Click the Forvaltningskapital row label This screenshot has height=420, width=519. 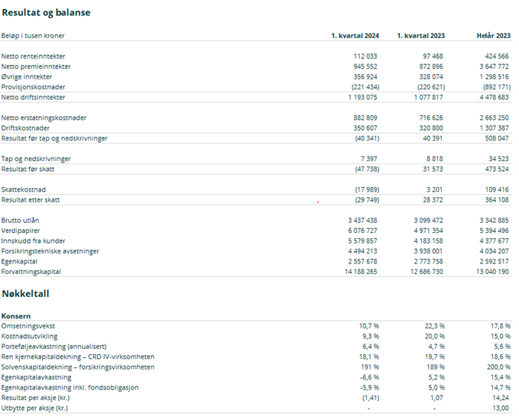click(x=31, y=271)
